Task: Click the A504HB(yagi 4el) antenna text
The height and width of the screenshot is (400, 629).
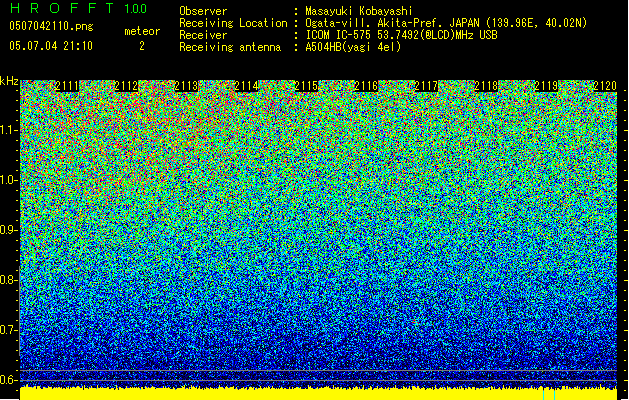Action: point(353,47)
